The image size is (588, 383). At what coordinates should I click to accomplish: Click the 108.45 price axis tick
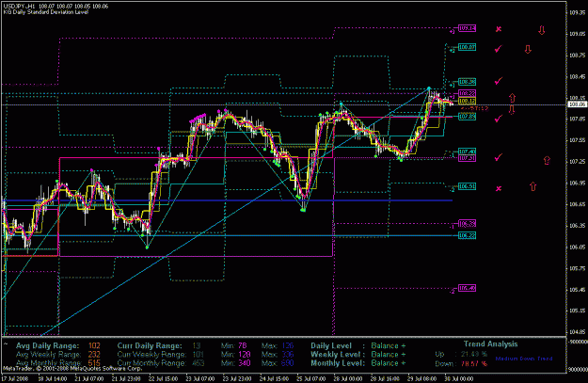coord(577,76)
